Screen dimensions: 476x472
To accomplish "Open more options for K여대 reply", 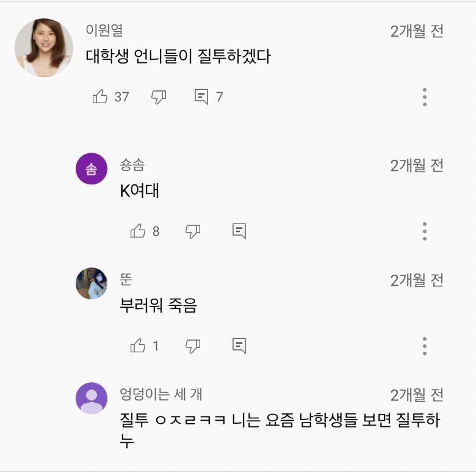I will tap(425, 231).
